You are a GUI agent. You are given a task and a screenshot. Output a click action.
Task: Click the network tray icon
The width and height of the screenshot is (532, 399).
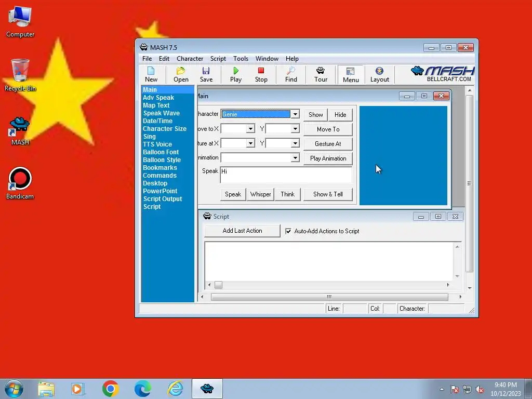(467, 390)
